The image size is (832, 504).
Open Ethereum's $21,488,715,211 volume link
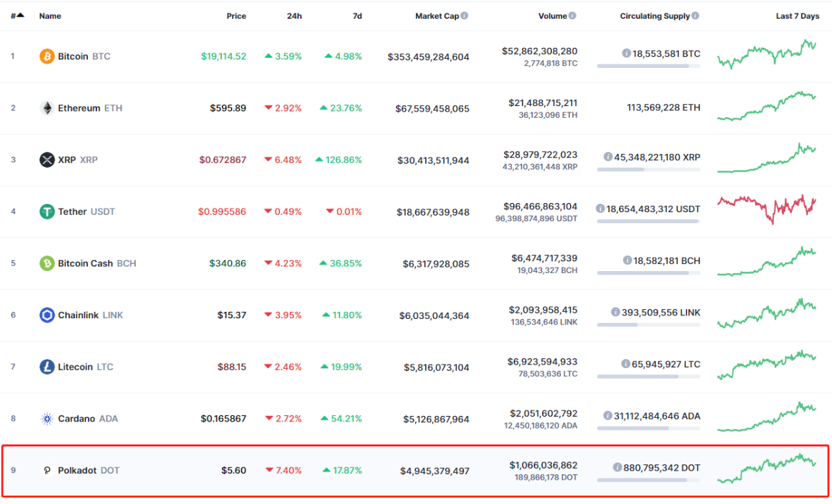coord(542,103)
